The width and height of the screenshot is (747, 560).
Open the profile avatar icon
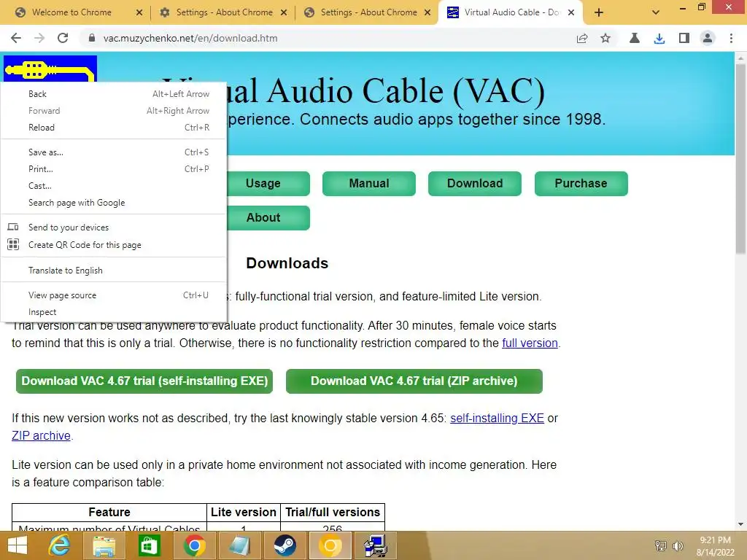pos(708,38)
